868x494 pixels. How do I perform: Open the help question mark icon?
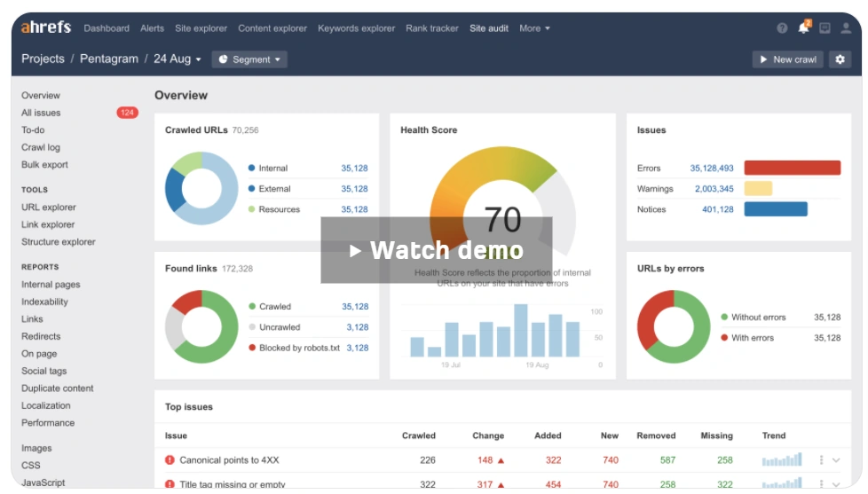[782, 28]
